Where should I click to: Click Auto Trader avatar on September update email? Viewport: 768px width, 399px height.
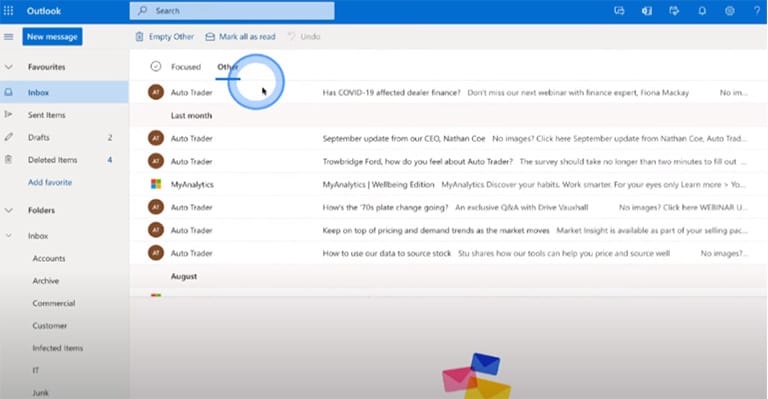[x=156, y=138]
